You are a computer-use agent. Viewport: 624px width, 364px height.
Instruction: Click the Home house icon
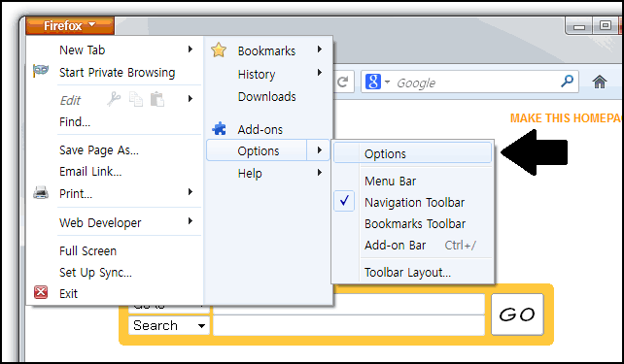600,83
